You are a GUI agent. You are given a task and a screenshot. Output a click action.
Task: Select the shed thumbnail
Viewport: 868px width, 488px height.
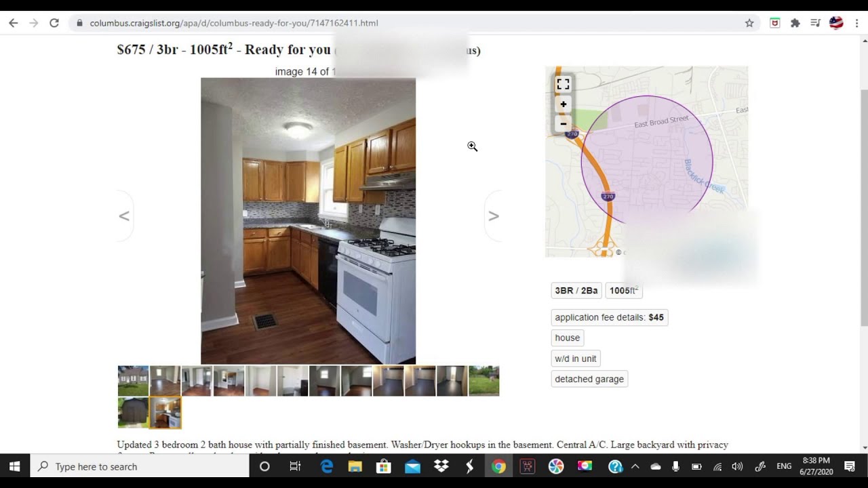(x=133, y=413)
